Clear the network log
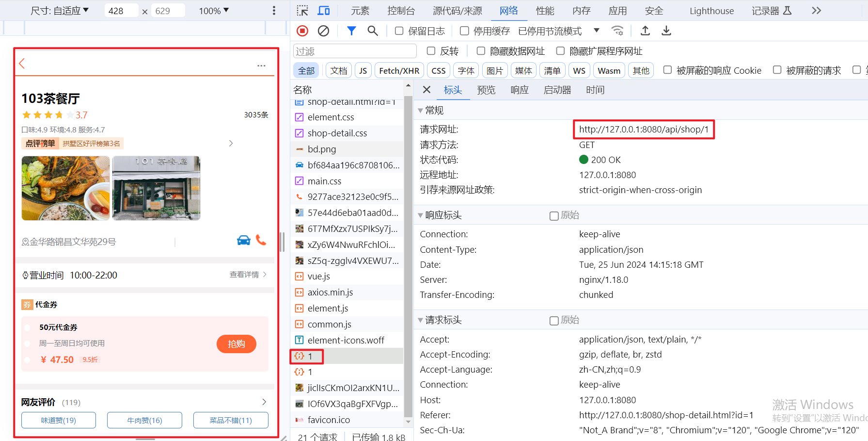This screenshot has height=441, width=868. (x=323, y=31)
